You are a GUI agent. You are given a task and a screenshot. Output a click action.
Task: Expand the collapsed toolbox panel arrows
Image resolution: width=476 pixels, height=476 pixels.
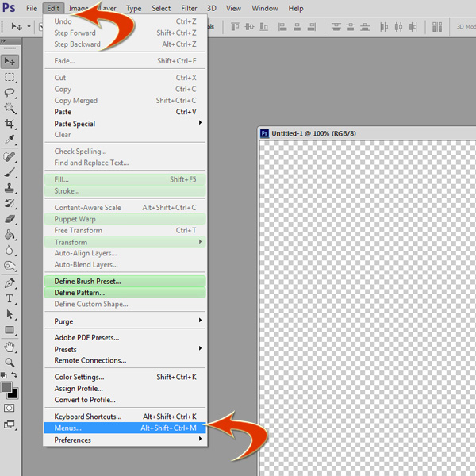tap(3, 40)
